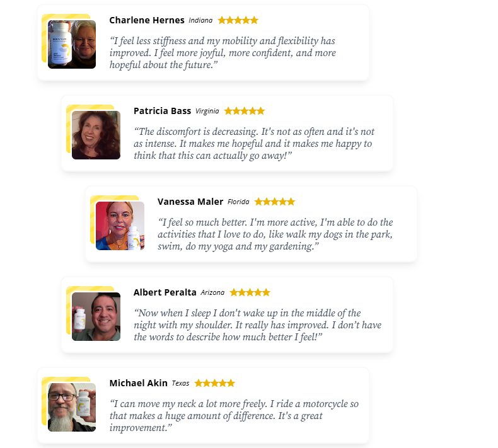Click the Michael Akin reviewer name
498x448 pixels.
tap(139, 383)
